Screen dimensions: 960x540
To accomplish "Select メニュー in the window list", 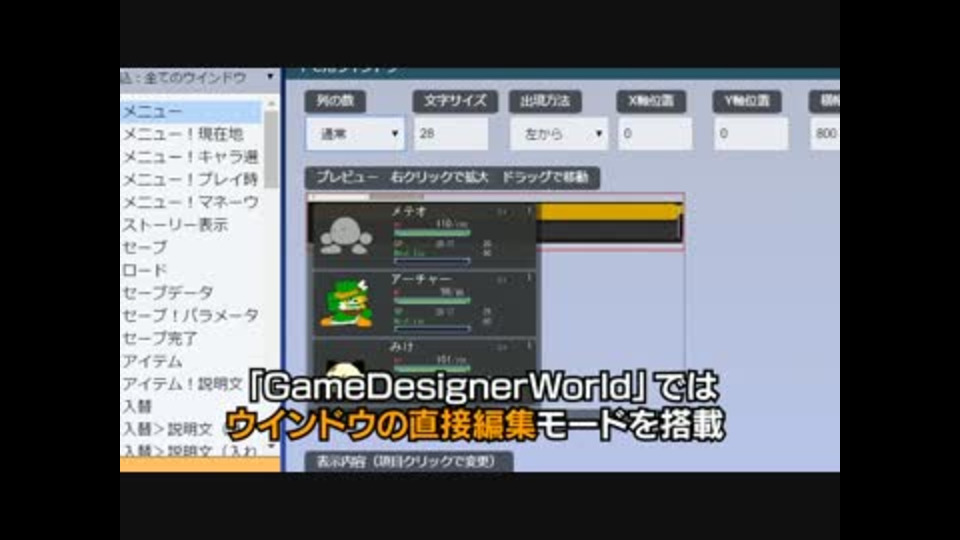I will [x=191, y=112].
